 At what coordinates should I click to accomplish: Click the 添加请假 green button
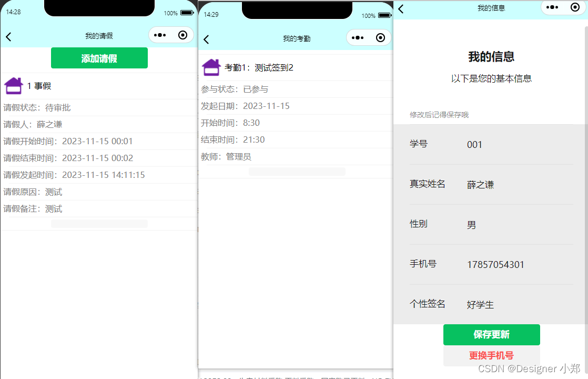[x=99, y=58]
